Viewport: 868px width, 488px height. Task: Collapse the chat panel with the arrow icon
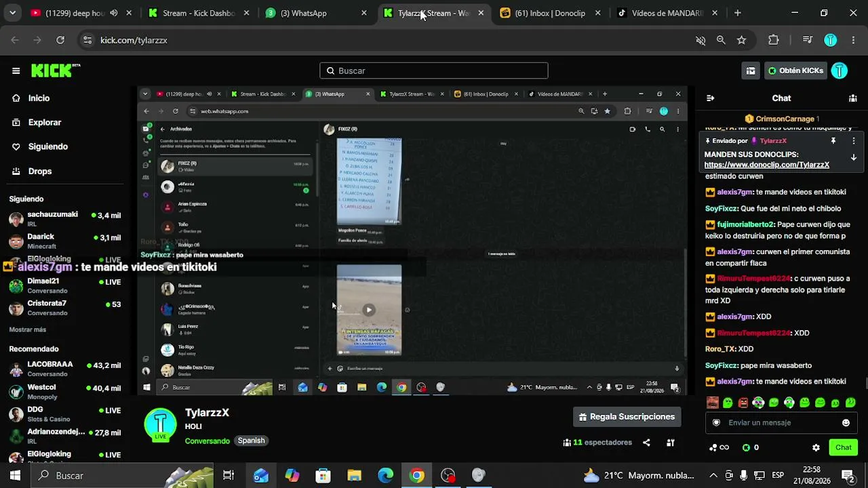coord(710,98)
